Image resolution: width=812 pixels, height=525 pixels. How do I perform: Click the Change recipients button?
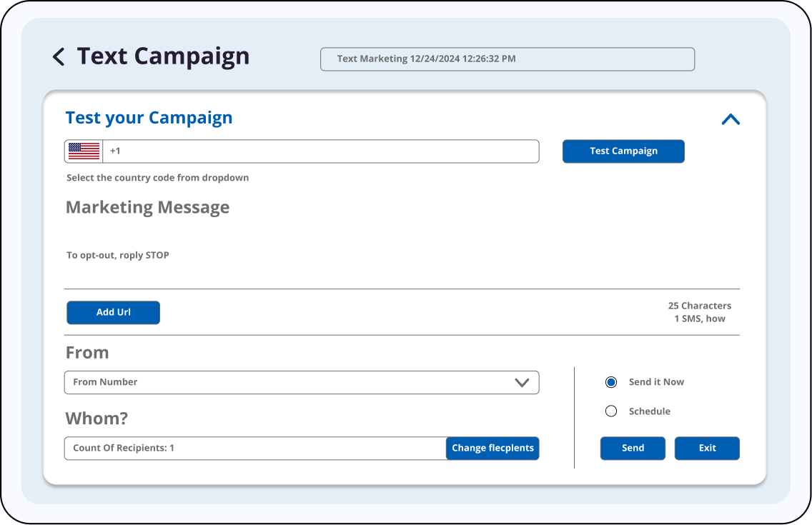pyautogui.click(x=492, y=449)
